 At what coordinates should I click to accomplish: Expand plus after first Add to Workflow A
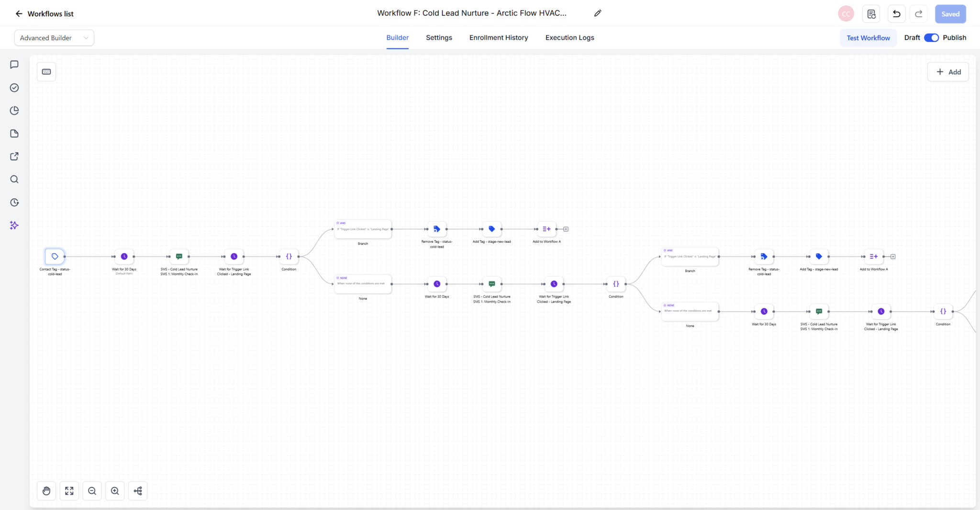(x=566, y=229)
